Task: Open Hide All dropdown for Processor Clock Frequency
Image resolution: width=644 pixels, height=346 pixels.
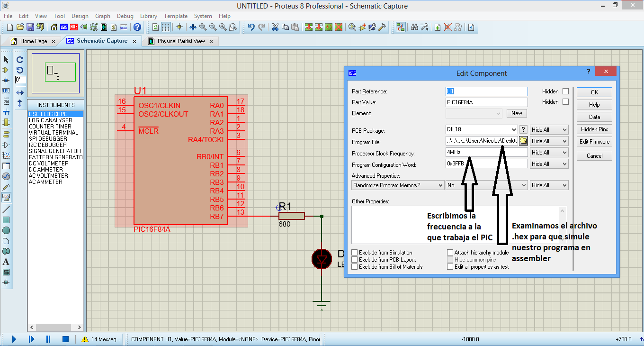Action: [549, 153]
